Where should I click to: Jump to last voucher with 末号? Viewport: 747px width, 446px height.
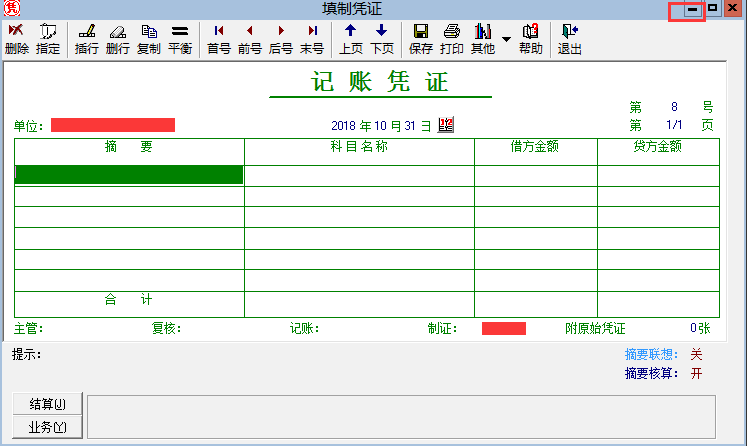point(312,39)
